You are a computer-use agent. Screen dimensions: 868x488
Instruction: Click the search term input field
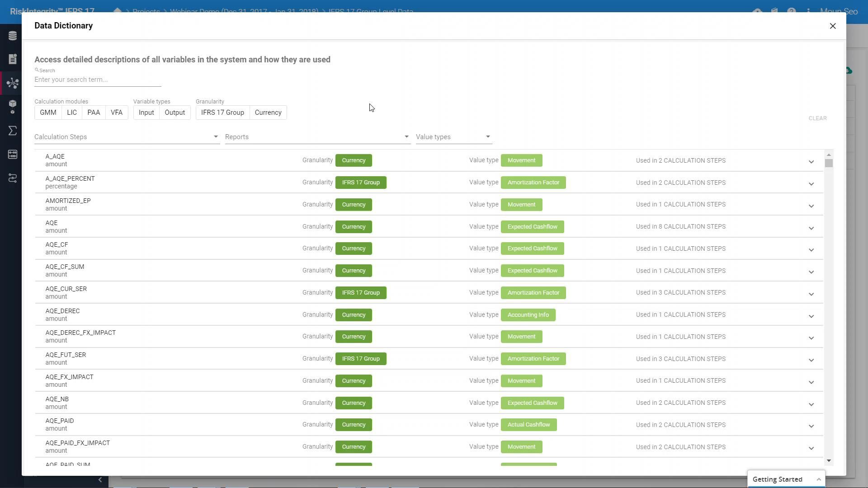click(x=98, y=80)
